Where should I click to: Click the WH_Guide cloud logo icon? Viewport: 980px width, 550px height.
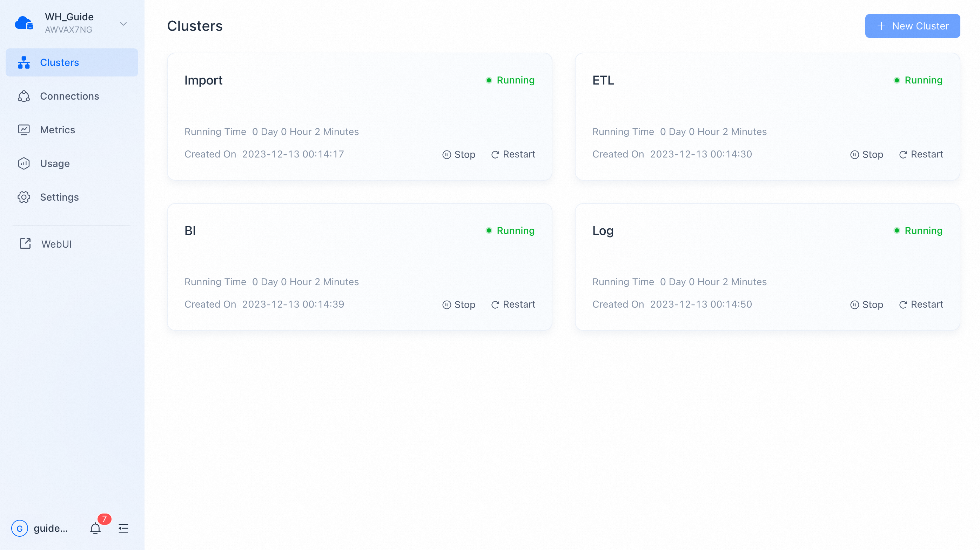pos(24,23)
